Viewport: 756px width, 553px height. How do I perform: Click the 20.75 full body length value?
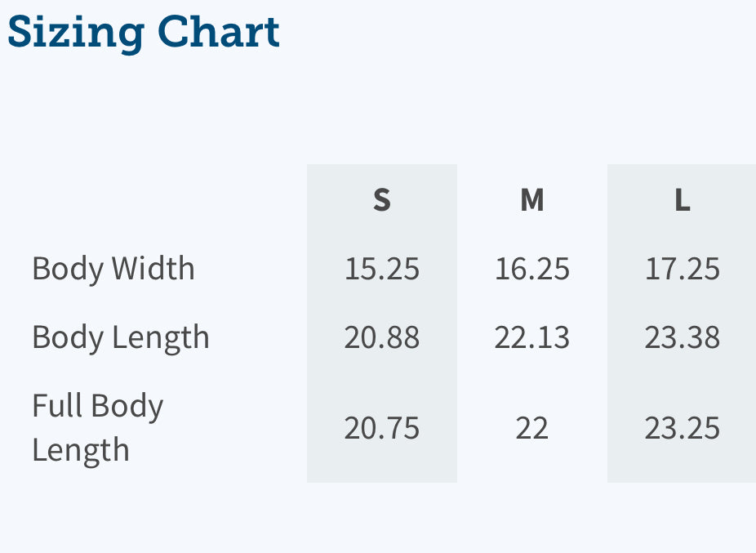click(382, 428)
